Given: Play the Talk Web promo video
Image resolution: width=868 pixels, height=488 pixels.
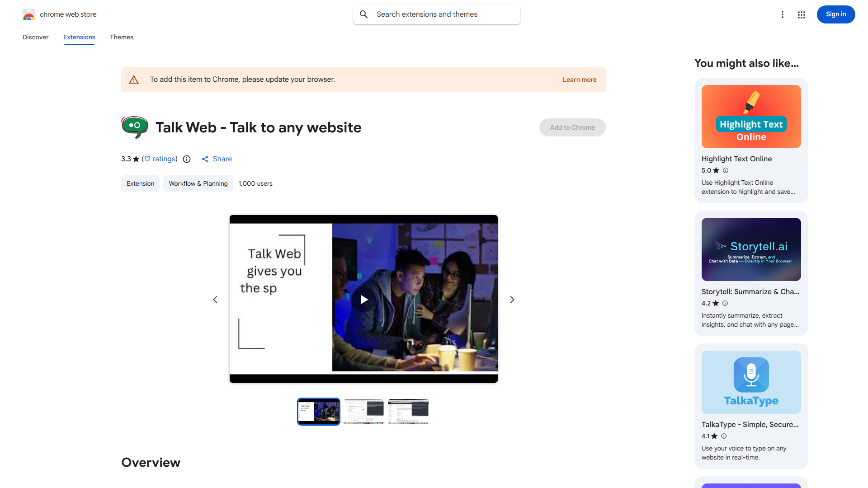Looking at the screenshot, I should coord(363,299).
